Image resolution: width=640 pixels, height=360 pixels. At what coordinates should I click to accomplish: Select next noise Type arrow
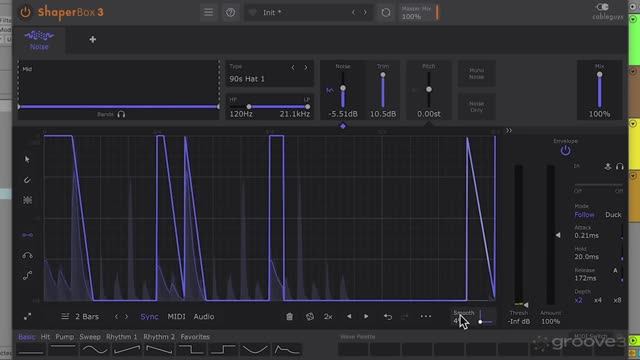point(306,67)
